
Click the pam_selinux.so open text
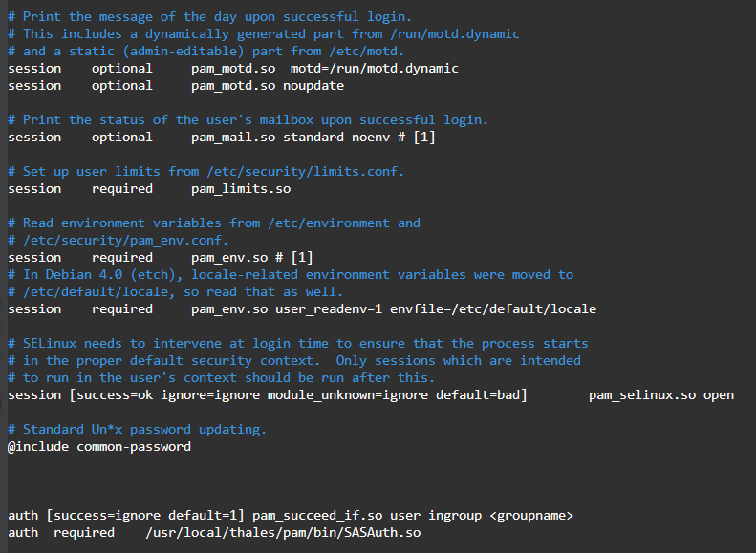click(x=661, y=394)
